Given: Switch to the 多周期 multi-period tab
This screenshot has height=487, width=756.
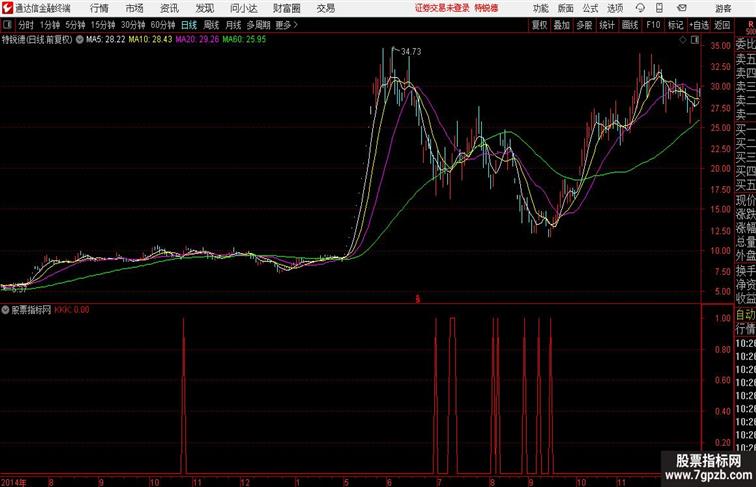Looking at the screenshot, I should 259,25.
